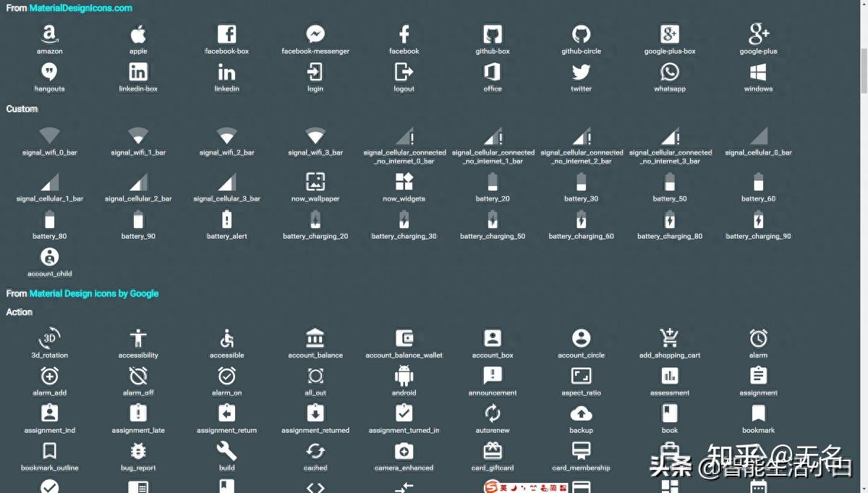Click the alarm_on icon

[x=227, y=376]
